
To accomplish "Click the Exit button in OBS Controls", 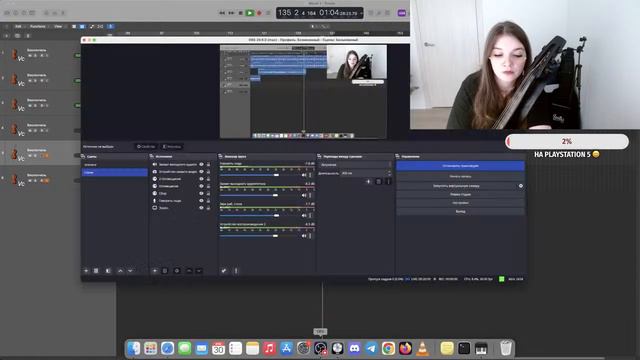I will pyautogui.click(x=460, y=211).
